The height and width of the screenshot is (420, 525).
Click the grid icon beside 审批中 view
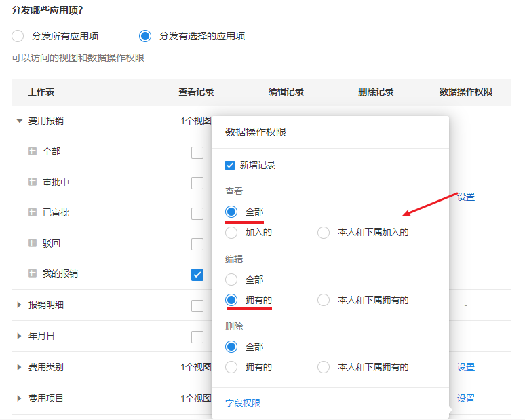32,182
